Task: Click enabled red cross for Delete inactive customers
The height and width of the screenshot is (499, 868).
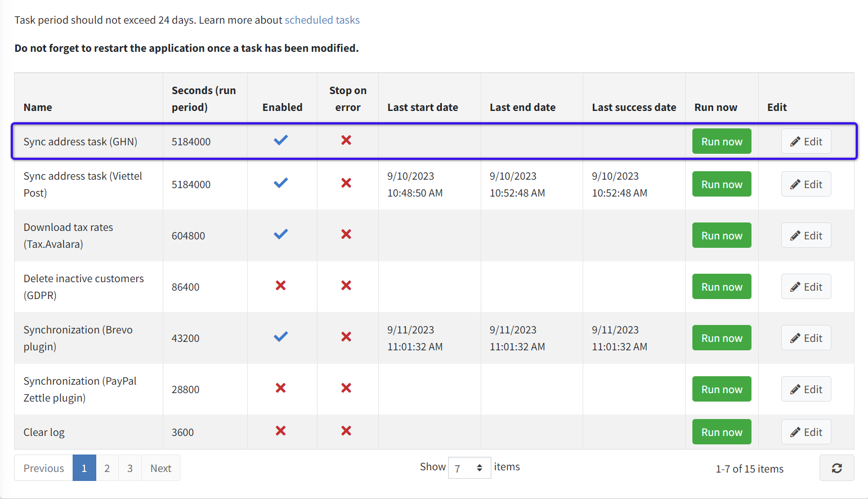Action: pyautogui.click(x=280, y=286)
